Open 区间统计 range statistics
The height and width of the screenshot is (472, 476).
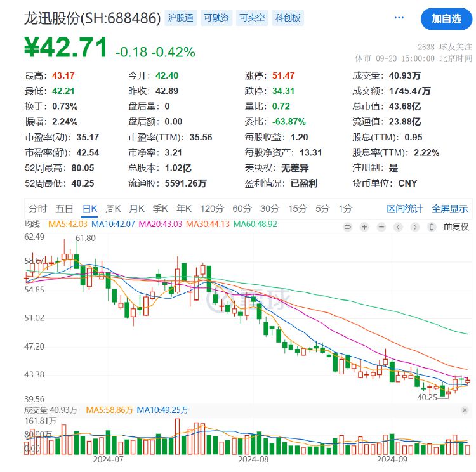point(404,209)
